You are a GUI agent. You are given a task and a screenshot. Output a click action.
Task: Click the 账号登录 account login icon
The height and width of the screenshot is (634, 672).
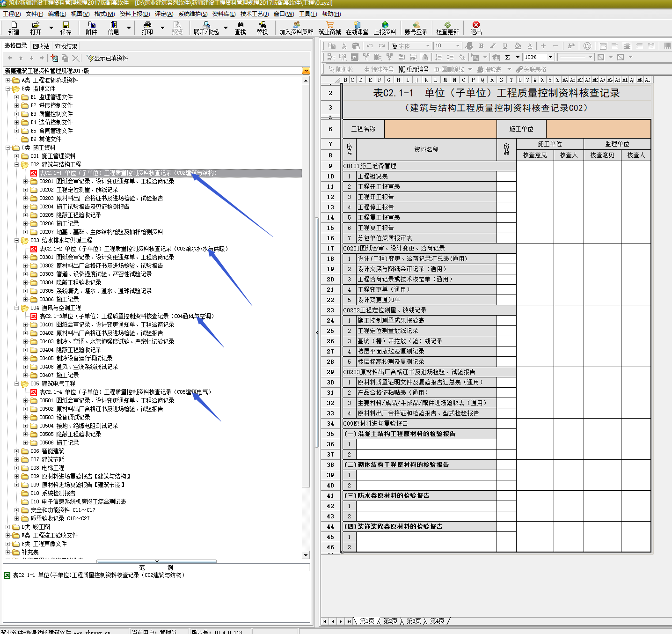(416, 28)
